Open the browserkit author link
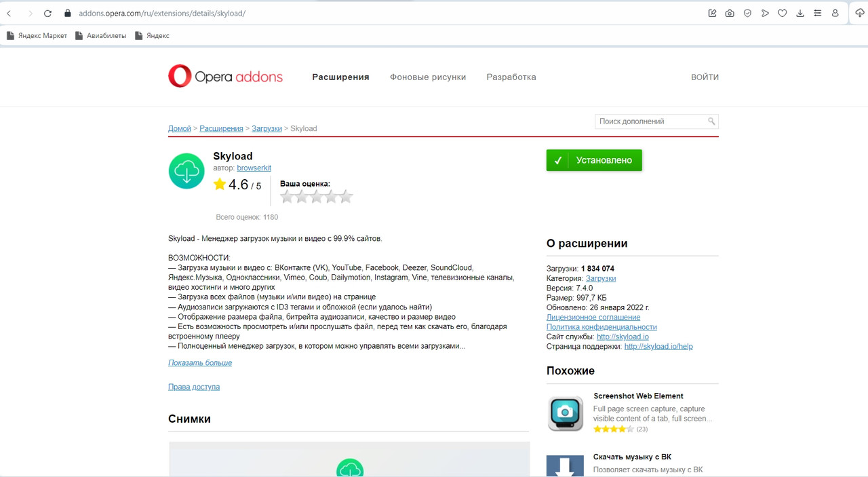 pos(254,168)
